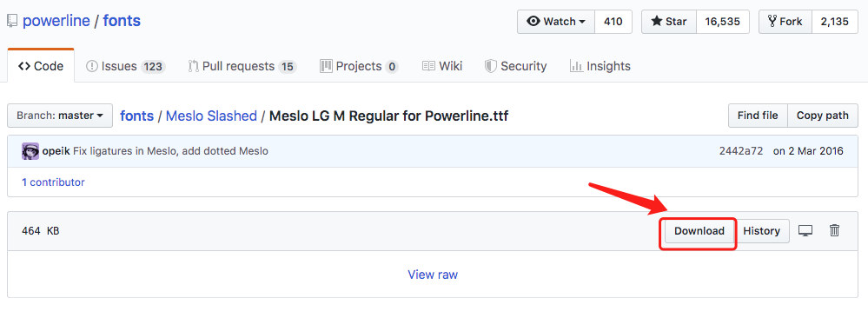Open the Insights tab

tap(600, 67)
